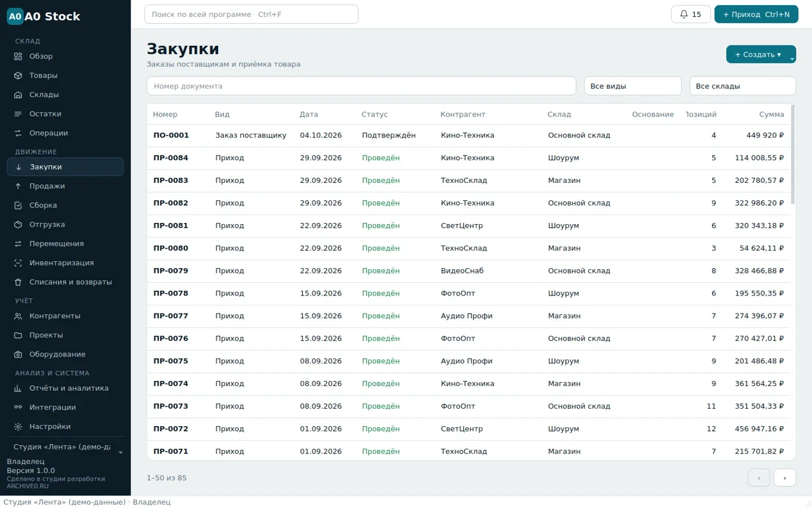Image resolution: width=812 pixels, height=508 pixels.
Task: Click the Сборка checkbox icon
Action: (x=18, y=206)
